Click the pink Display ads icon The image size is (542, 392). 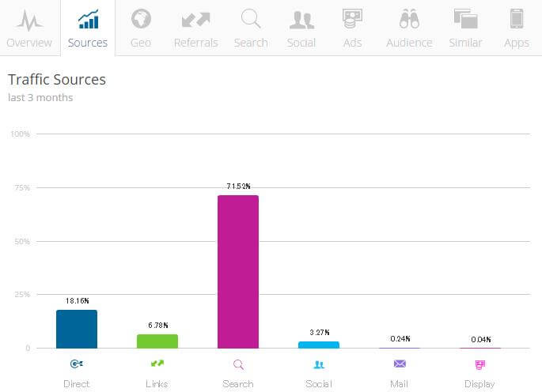coord(480,364)
